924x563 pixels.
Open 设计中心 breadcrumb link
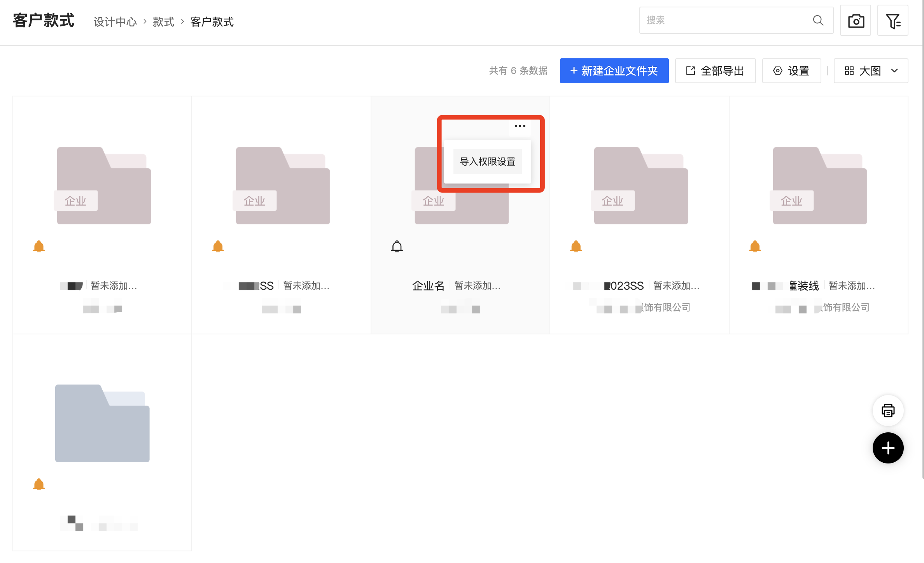click(115, 22)
